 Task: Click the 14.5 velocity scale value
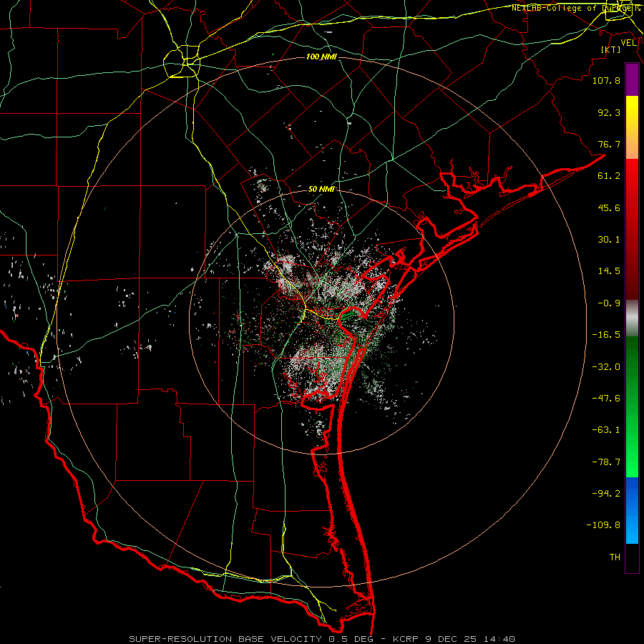(x=609, y=271)
